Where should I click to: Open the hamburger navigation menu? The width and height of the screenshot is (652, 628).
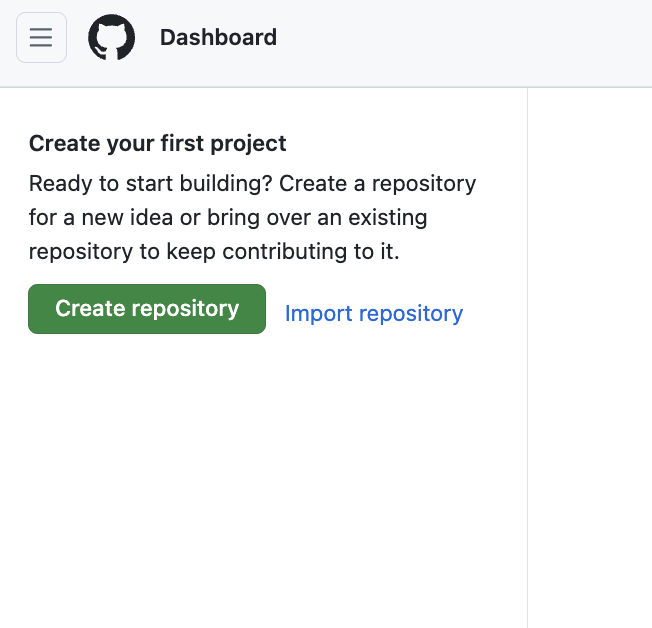(41, 38)
